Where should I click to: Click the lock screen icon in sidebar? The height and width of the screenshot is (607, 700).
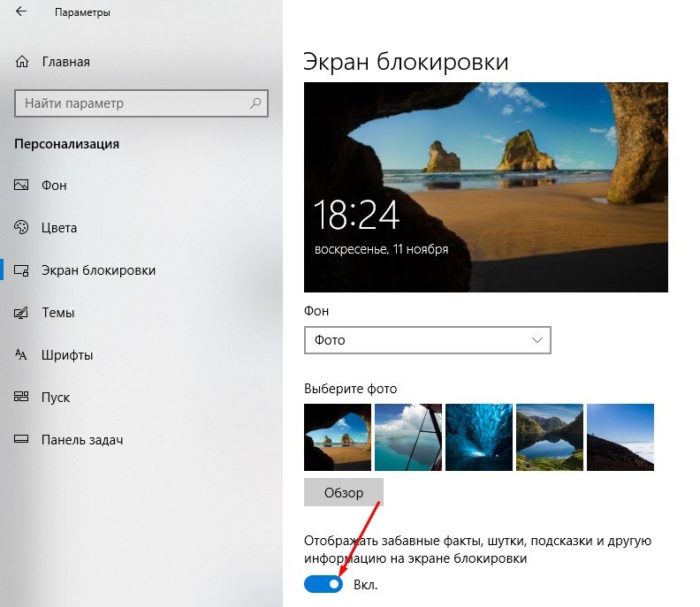click(x=21, y=270)
